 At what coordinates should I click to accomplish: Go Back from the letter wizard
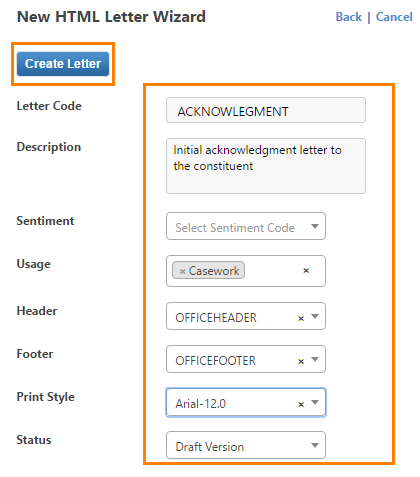click(x=348, y=17)
